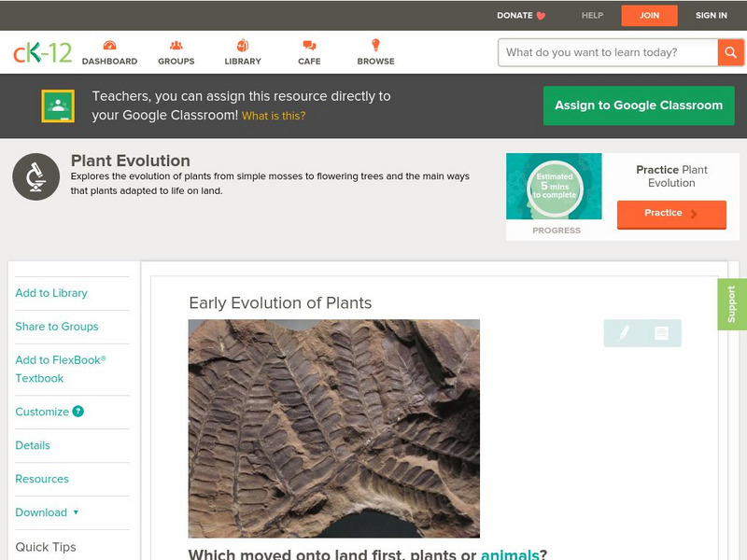
Task: Click 'Early Evolution of Plants' heading
Action: point(280,302)
